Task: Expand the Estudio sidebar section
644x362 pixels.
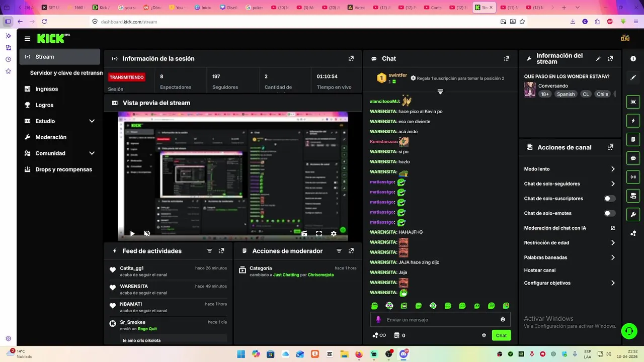Action: pos(92,121)
